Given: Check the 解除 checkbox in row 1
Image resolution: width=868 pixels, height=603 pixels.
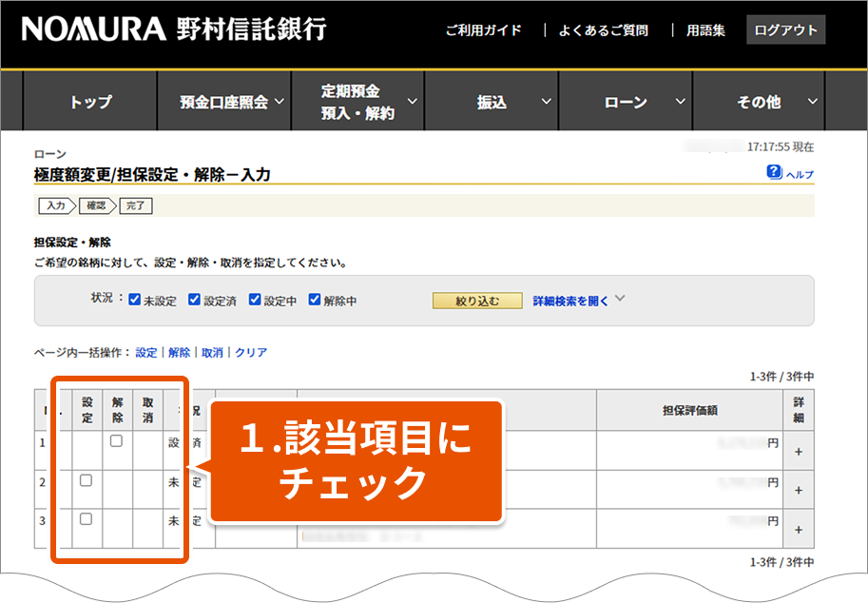Looking at the screenshot, I should 116,441.
